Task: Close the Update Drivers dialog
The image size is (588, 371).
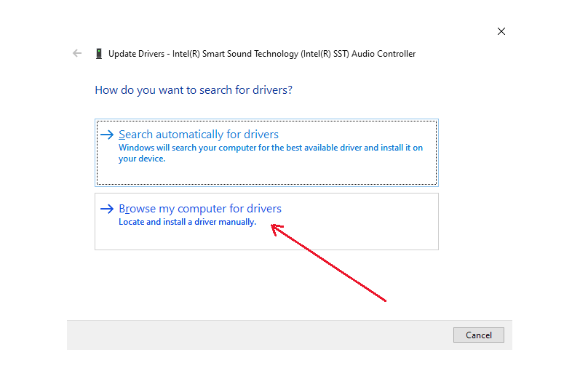Action: click(x=501, y=31)
